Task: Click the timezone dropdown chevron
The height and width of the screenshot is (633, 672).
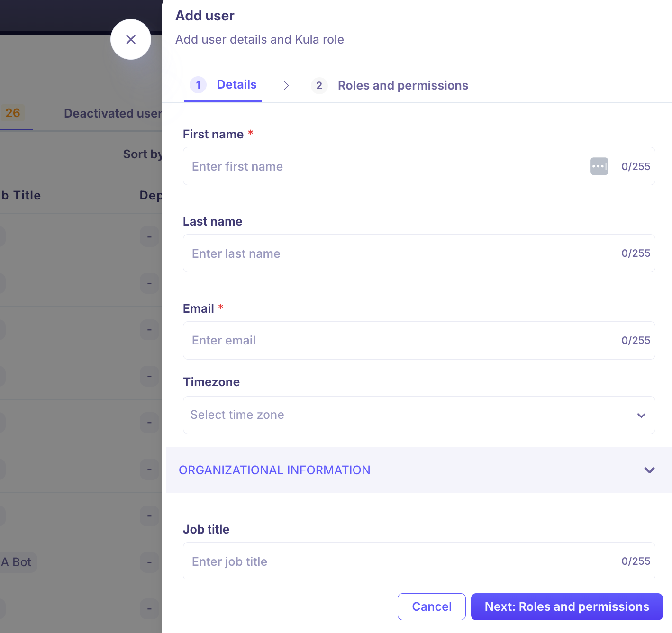Action: coord(641,416)
